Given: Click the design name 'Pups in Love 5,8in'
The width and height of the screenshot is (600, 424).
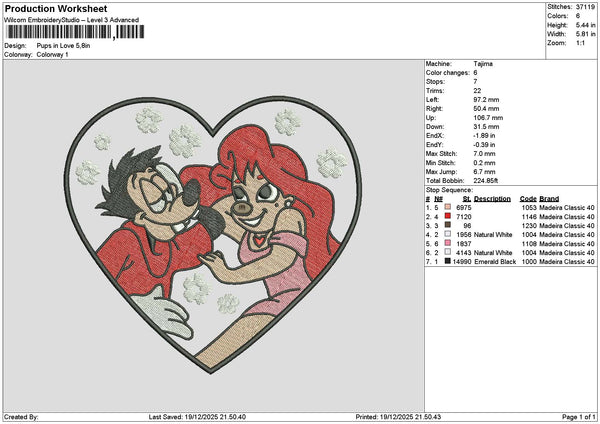Looking at the screenshot, I should tap(63, 46).
